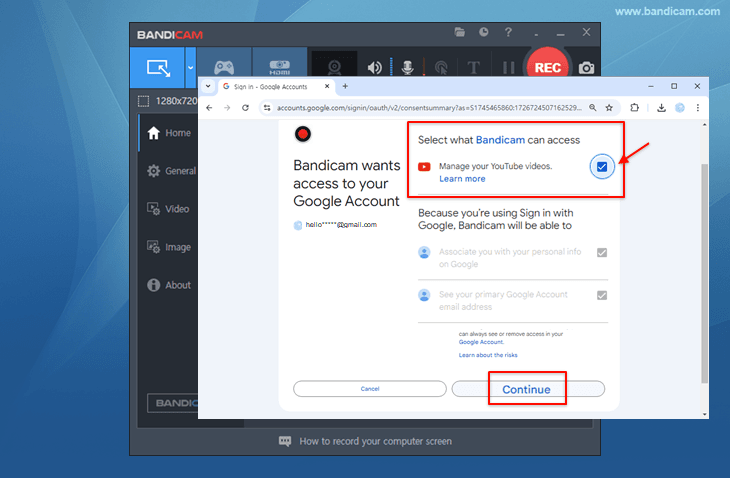Uncheck Manage your YouTube videos checkbox

602,167
